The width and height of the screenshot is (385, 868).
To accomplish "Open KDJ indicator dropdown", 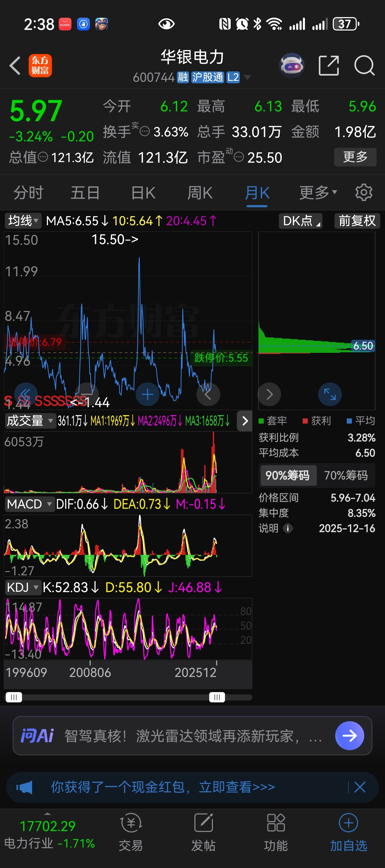I will point(23,587).
